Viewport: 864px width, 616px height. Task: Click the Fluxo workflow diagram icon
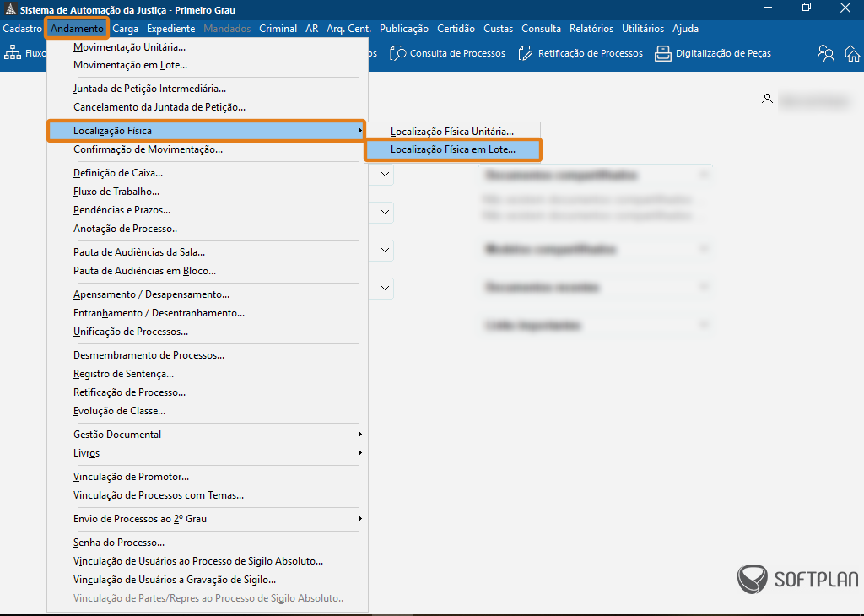[12, 53]
